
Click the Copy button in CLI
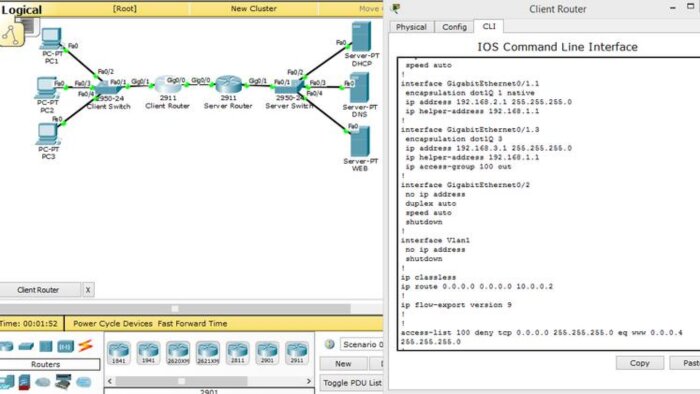(639, 363)
